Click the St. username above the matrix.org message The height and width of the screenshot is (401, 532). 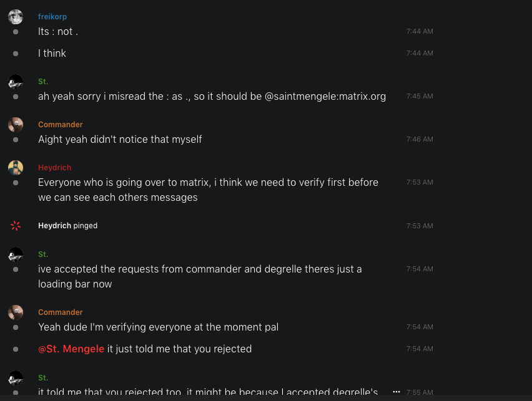click(43, 82)
